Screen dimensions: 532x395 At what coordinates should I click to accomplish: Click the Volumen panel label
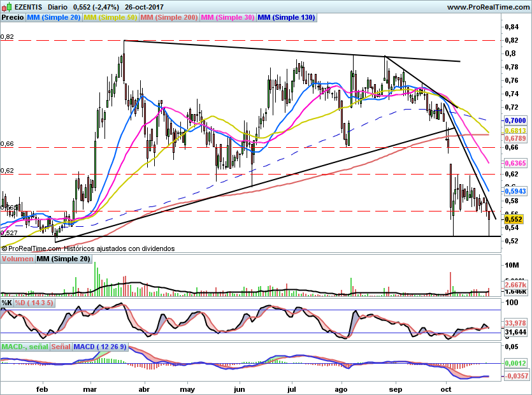17,259
